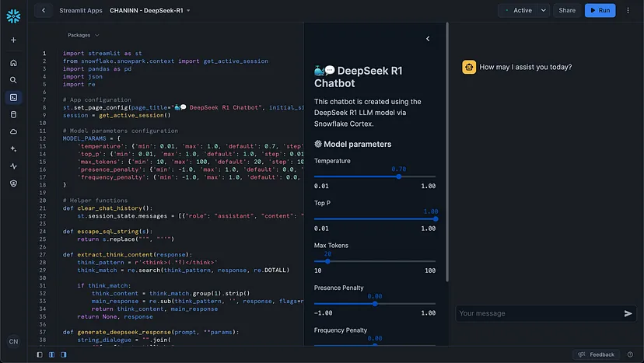
Task: Open the more options kebab menu
Action: (x=628, y=10)
